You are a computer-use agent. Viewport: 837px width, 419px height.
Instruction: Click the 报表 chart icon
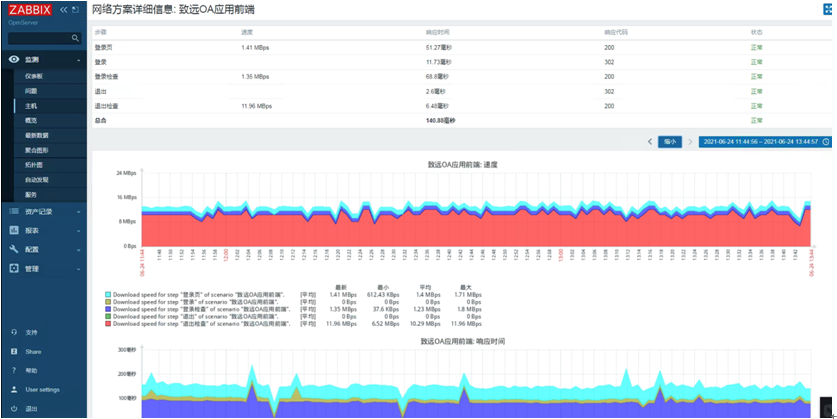click(14, 231)
